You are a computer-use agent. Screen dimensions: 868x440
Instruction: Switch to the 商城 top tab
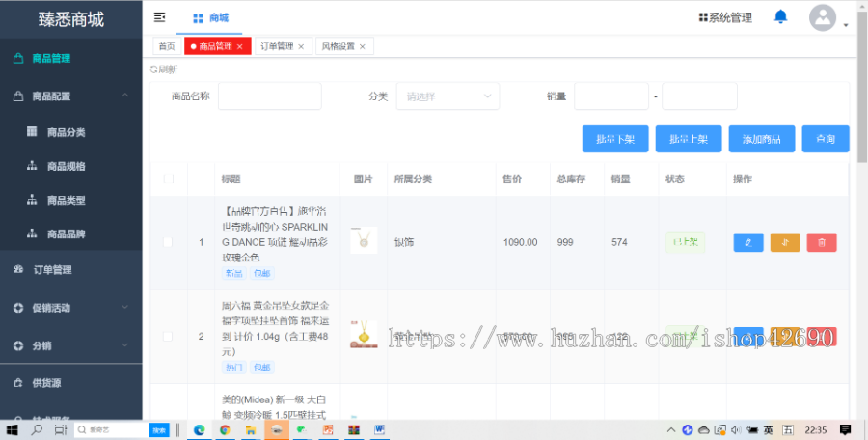point(210,18)
